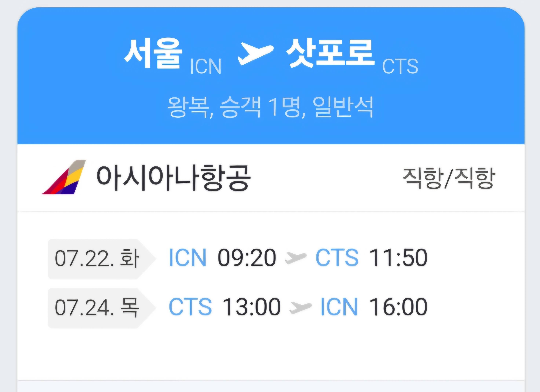Click outbound departure airport ICN at 09:20
Image resolution: width=540 pixels, height=392 pixels.
[x=187, y=257]
